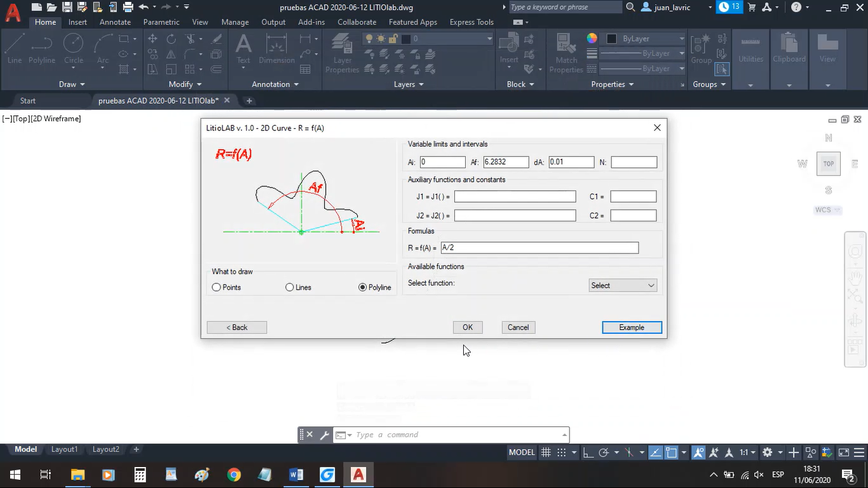Viewport: 868px width, 488px height.
Task: Select the Lines radio button
Action: coord(290,287)
